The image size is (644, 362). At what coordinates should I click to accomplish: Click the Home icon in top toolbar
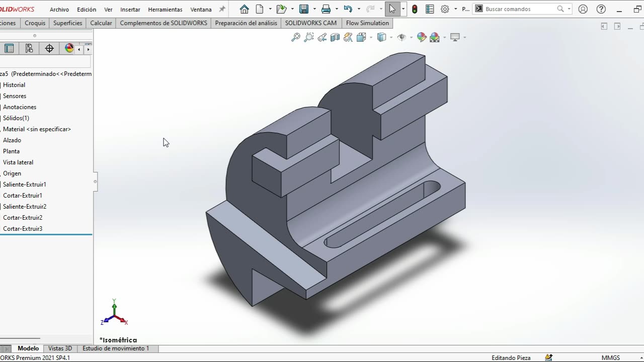(x=245, y=9)
